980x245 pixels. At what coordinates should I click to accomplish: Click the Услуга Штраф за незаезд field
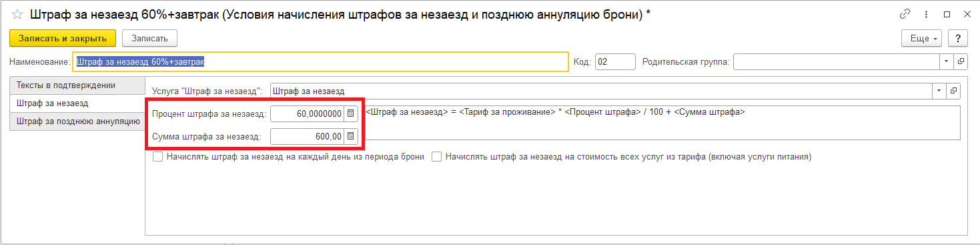tap(602, 90)
